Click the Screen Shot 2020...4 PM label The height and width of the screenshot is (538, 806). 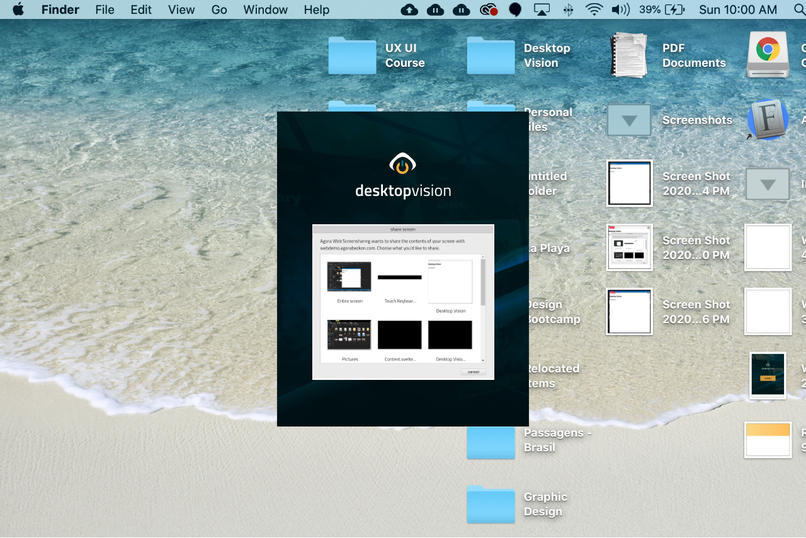coord(696,183)
